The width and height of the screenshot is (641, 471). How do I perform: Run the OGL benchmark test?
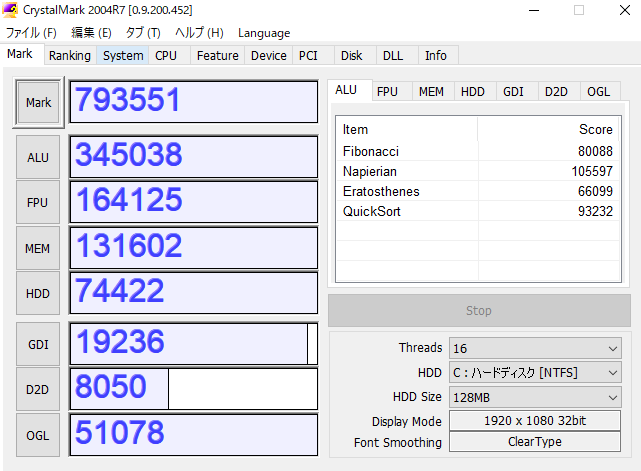pyautogui.click(x=38, y=435)
